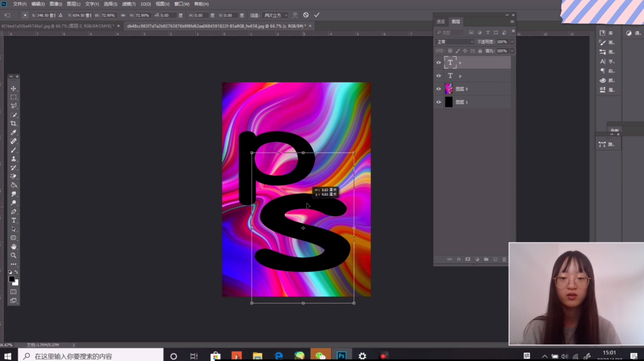Viewport: 644px width, 361px height.
Task: Collapse the Layers panel with double arrows
Action: point(507,15)
